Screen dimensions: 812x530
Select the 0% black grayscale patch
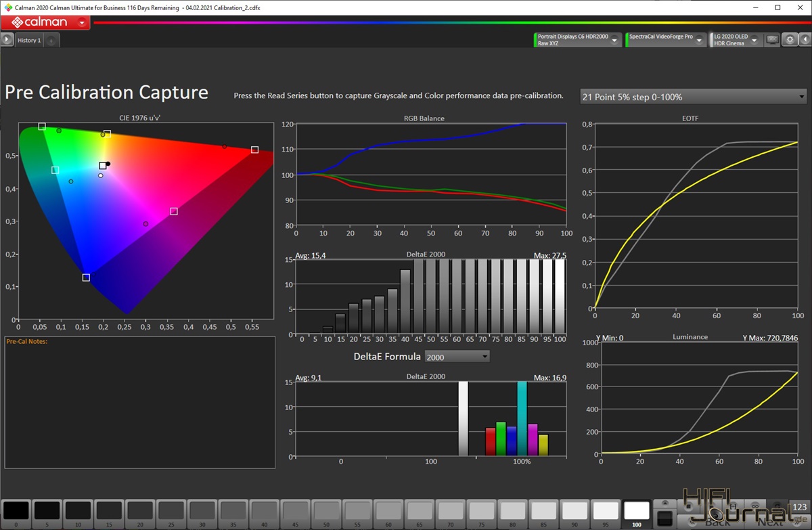[x=16, y=514]
